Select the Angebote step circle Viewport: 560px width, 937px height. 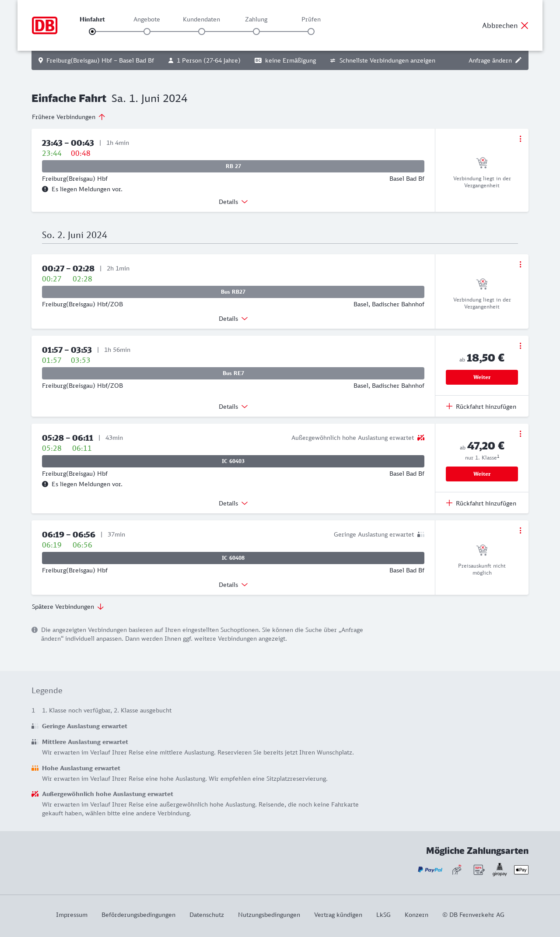coord(147,32)
